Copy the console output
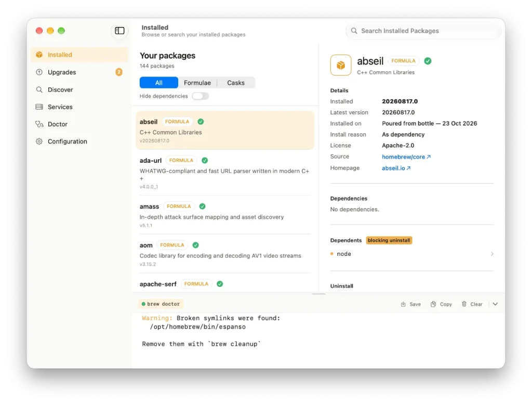Image resolution: width=532 pixels, height=404 pixels. (x=441, y=304)
